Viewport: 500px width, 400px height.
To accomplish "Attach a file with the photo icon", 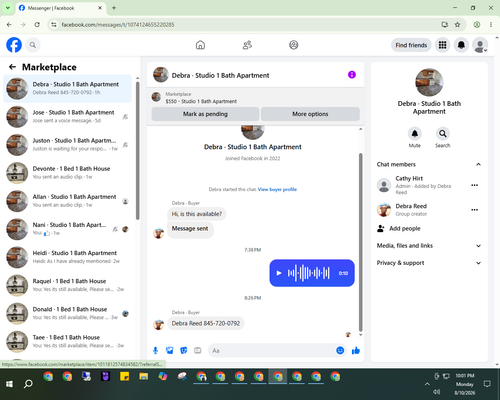I will point(170,350).
